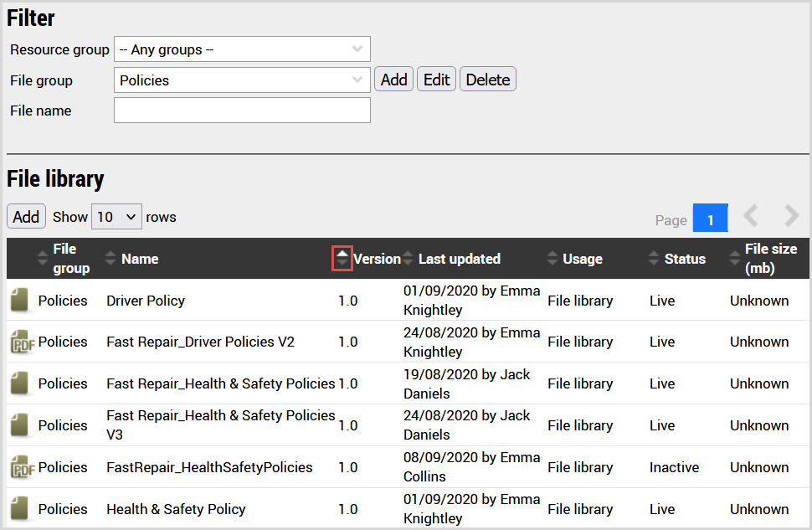Sort table by Name column arrows
Image resolution: width=812 pixels, height=530 pixels.
click(110, 259)
